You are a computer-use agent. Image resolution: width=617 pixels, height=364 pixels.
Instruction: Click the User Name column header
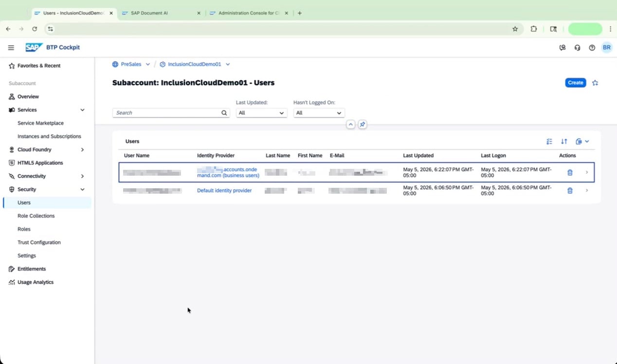137,156
